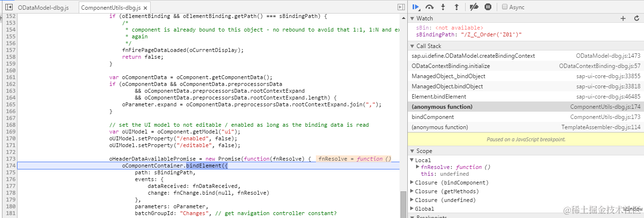This screenshot has width=644, height=218.
Task: Expand Closure (undefined)
Action: (412, 200)
